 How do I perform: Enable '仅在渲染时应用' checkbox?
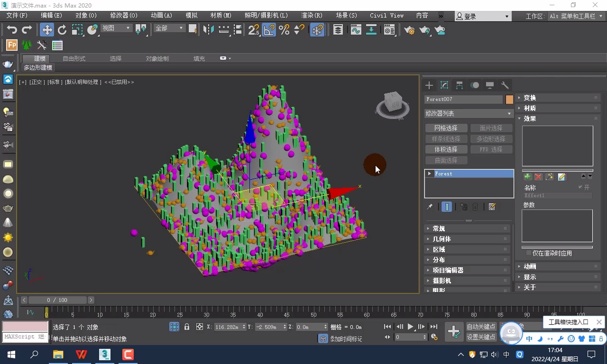[529, 253]
